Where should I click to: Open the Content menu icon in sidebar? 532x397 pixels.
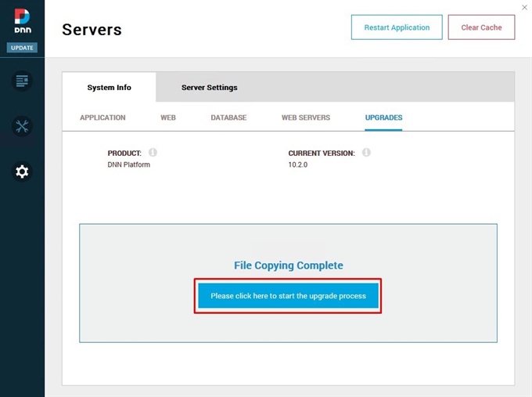tap(22, 81)
